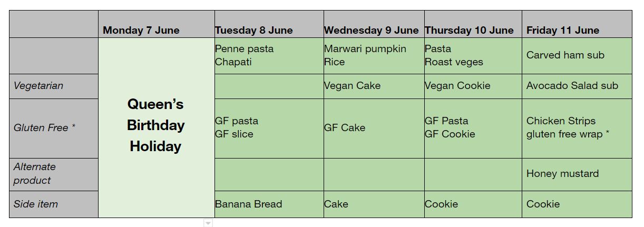Click the Marwari pumpkin Rice cell
Image resolution: width=644 pixels, height=227 pixels.
coord(374,56)
